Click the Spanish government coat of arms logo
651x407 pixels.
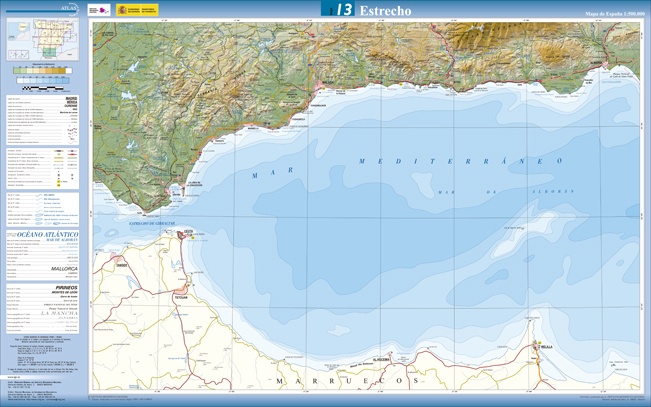122,9
